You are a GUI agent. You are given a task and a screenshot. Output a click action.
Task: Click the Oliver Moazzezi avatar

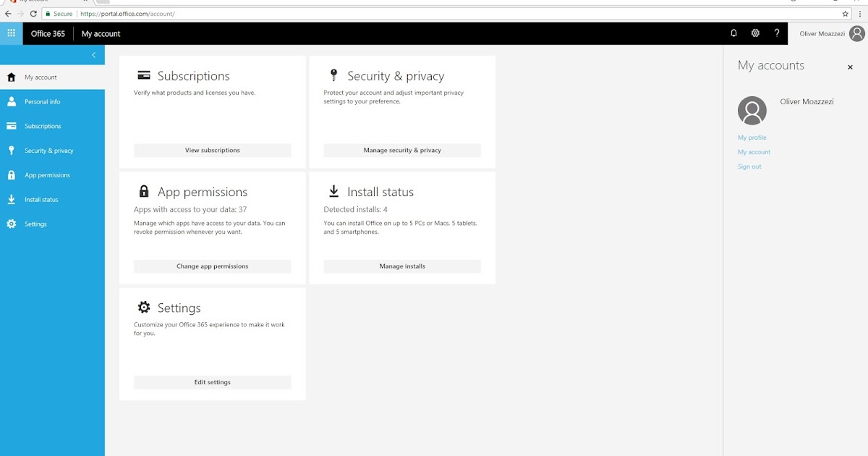856,33
